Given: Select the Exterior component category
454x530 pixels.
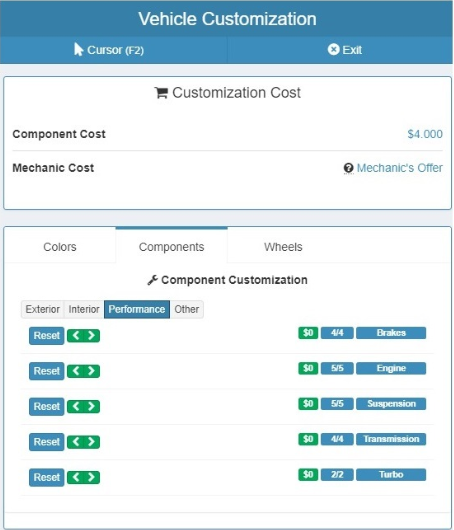Looking at the screenshot, I should click(43, 309).
